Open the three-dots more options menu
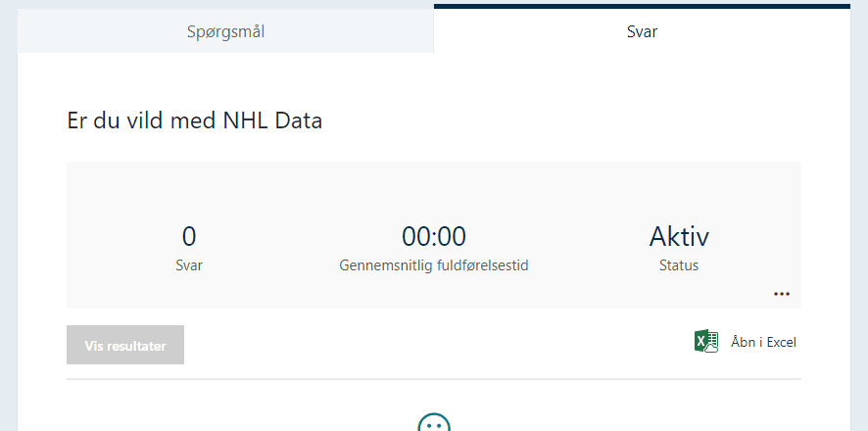The image size is (868, 431). pyautogui.click(x=781, y=294)
